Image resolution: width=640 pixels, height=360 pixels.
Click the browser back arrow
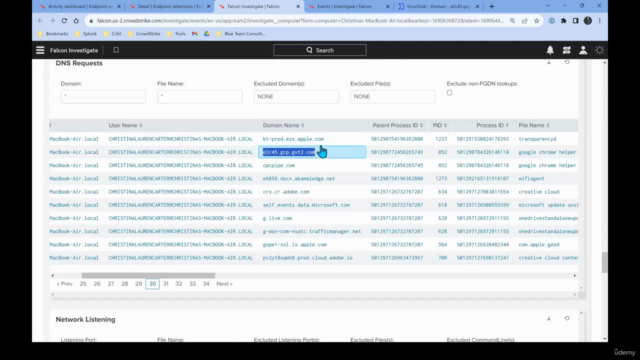pyautogui.click(x=40, y=21)
